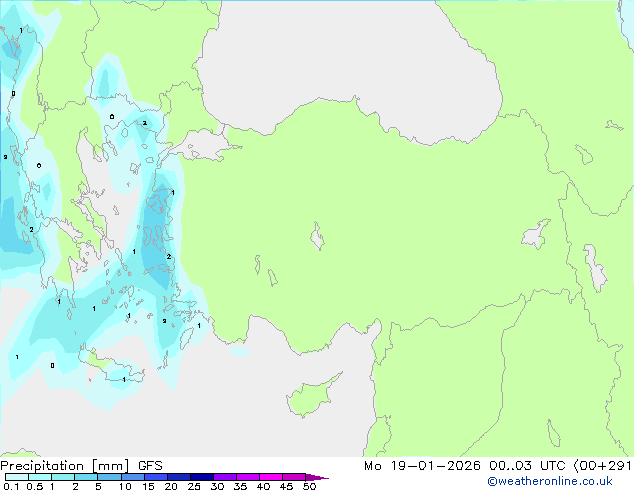The width and height of the screenshot is (634, 490).
Task: Choose the 25–30 mm navy legend swatch
Action: point(202,477)
